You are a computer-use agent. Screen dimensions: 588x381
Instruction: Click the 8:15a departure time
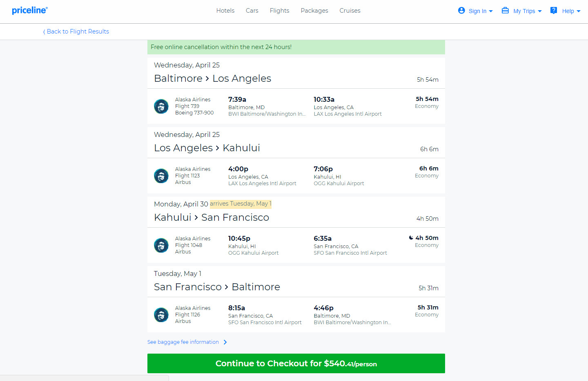point(236,308)
